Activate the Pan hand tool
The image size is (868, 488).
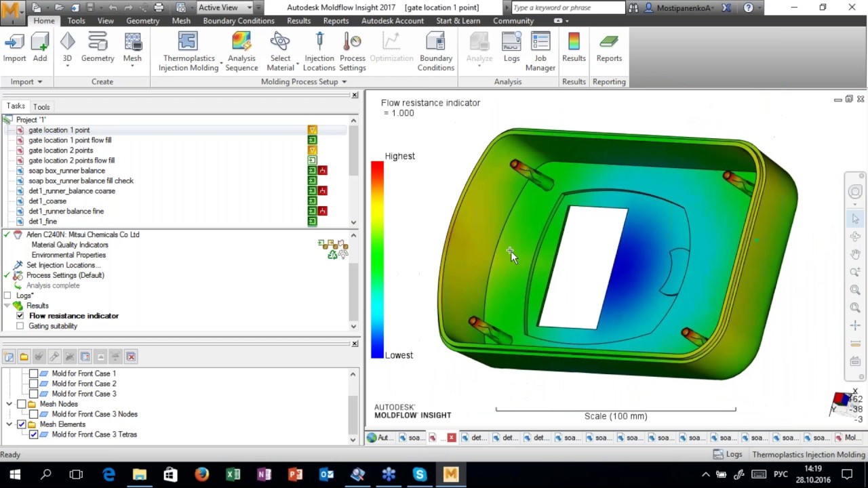(x=855, y=254)
